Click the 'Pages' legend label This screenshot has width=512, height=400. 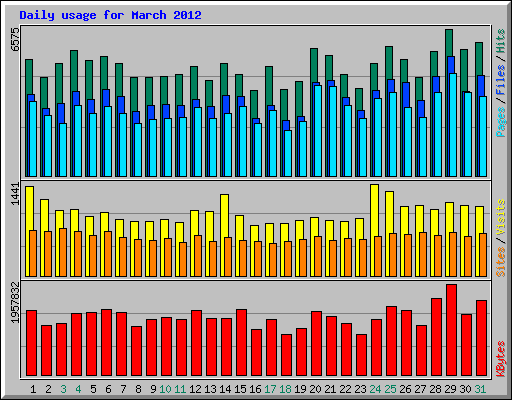coord(500,122)
